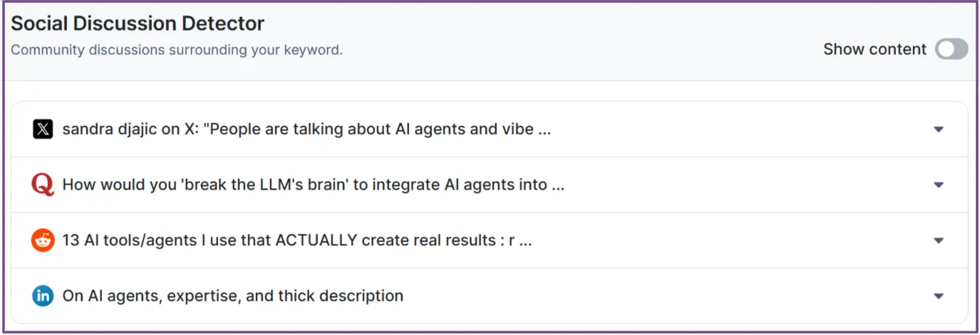The width and height of the screenshot is (980, 335).
Task: Click the "Social Discussion Detector" heading
Action: pos(138,24)
